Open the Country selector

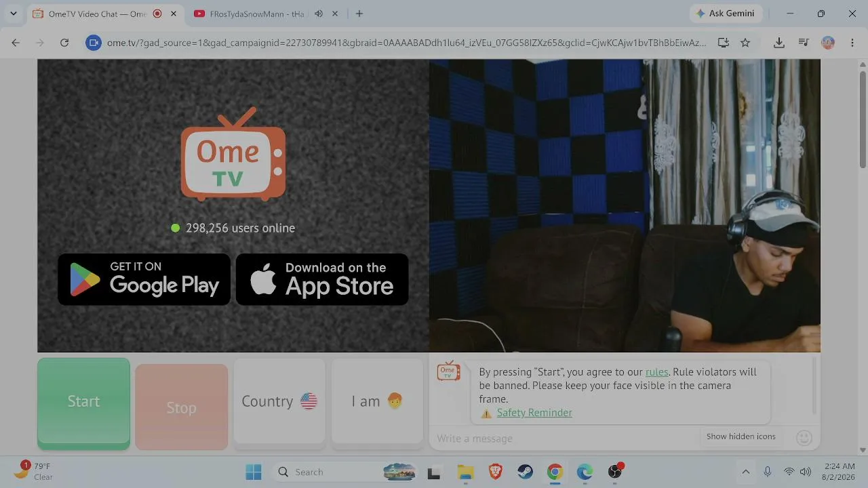pyautogui.click(x=279, y=402)
